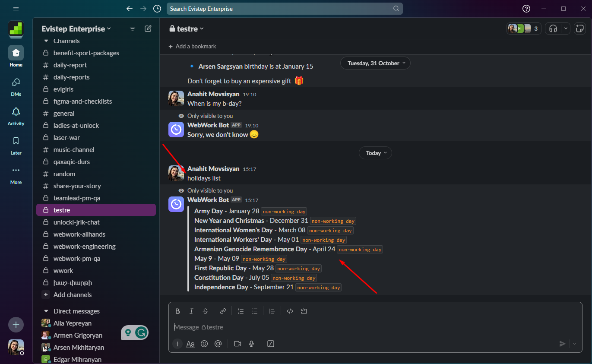Record a video clip
Image resolution: width=592 pixels, height=364 pixels.
tap(237, 344)
